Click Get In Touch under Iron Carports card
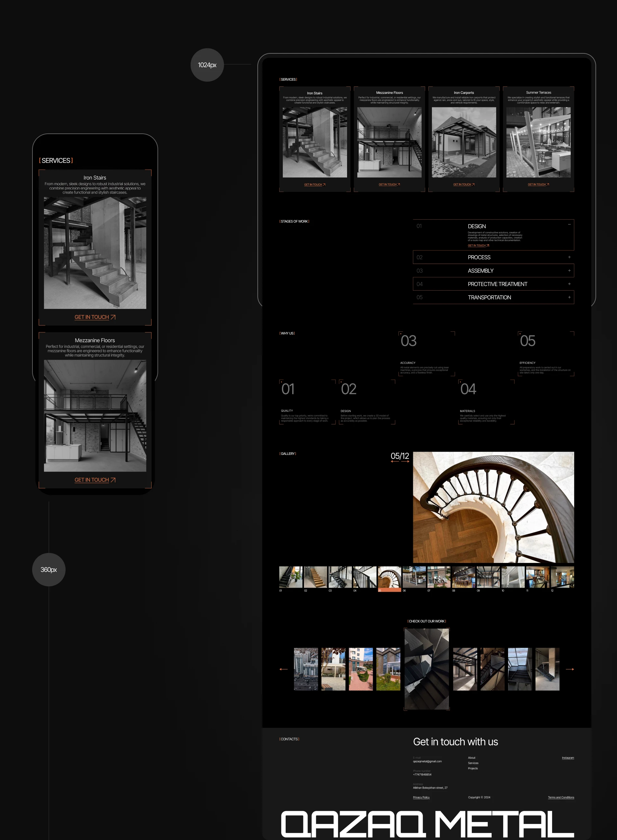This screenshot has width=617, height=840. [x=463, y=185]
